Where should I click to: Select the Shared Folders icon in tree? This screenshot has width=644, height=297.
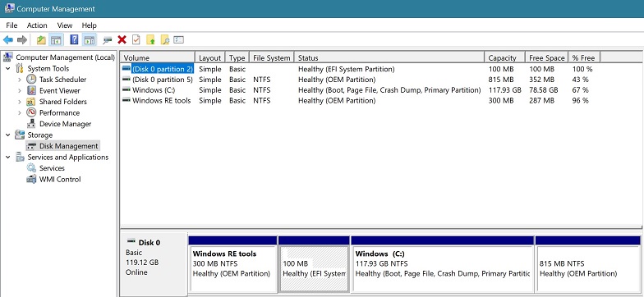point(31,102)
